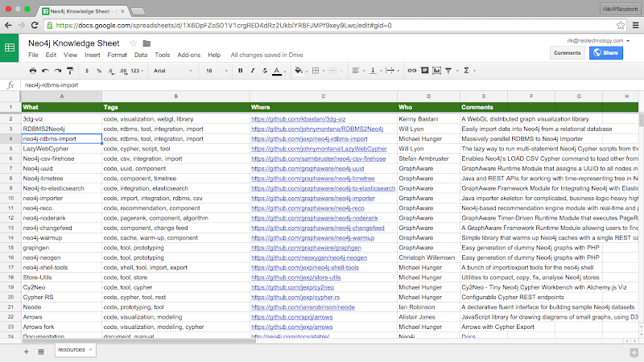644x362 pixels.
Task: Open the Arial font dropdown
Action: click(172, 71)
